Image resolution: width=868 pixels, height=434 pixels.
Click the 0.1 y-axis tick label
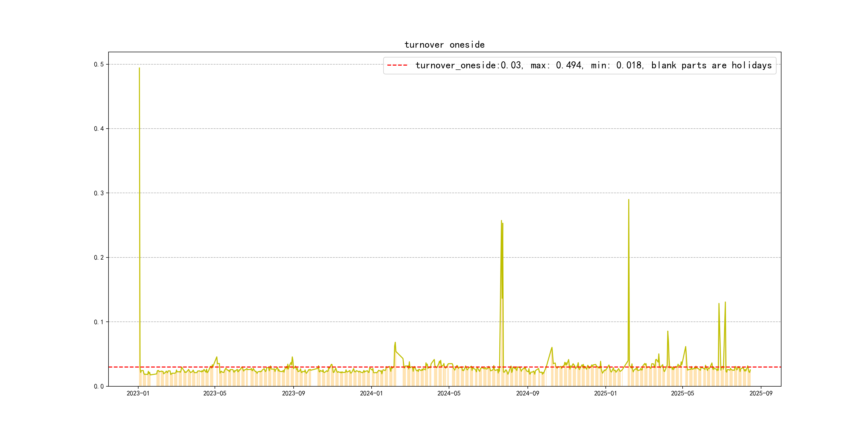pyautogui.click(x=99, y=322)
